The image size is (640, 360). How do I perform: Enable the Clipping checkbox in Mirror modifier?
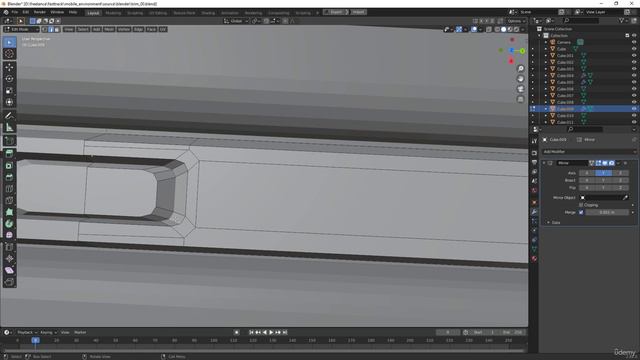(581, 205)
